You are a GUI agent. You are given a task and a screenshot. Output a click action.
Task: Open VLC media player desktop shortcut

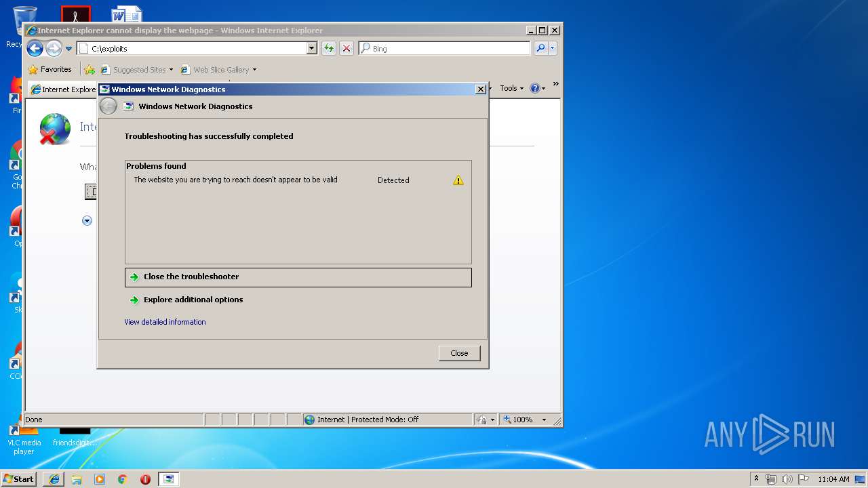(x=24, y=441)
